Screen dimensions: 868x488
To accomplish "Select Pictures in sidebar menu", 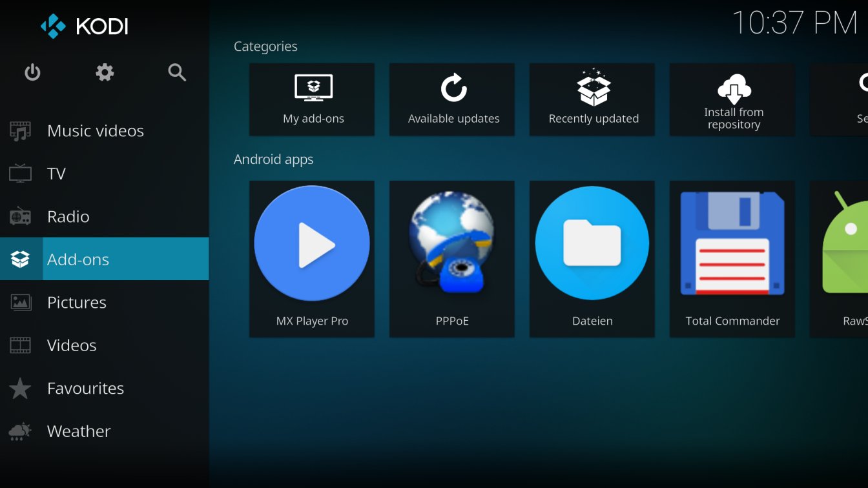I will click(x=104, y=302).
